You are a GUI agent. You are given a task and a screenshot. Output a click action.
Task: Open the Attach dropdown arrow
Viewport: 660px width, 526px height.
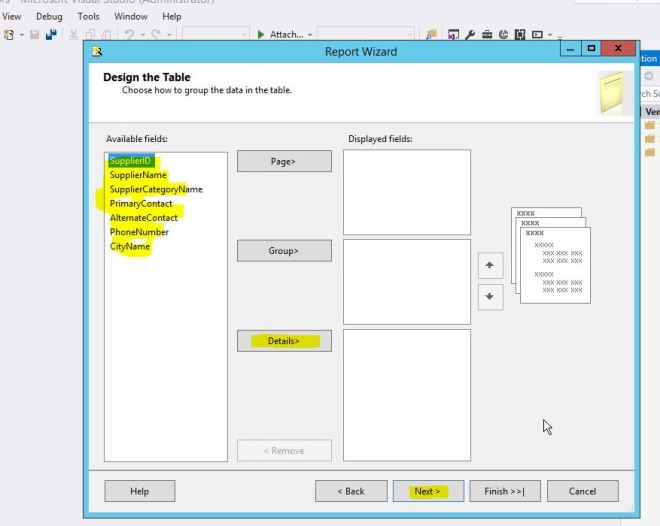[309, 35]
